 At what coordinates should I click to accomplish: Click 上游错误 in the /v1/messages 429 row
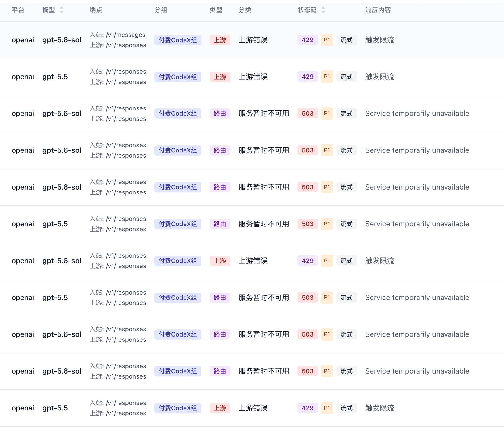(x=253, y=40)
